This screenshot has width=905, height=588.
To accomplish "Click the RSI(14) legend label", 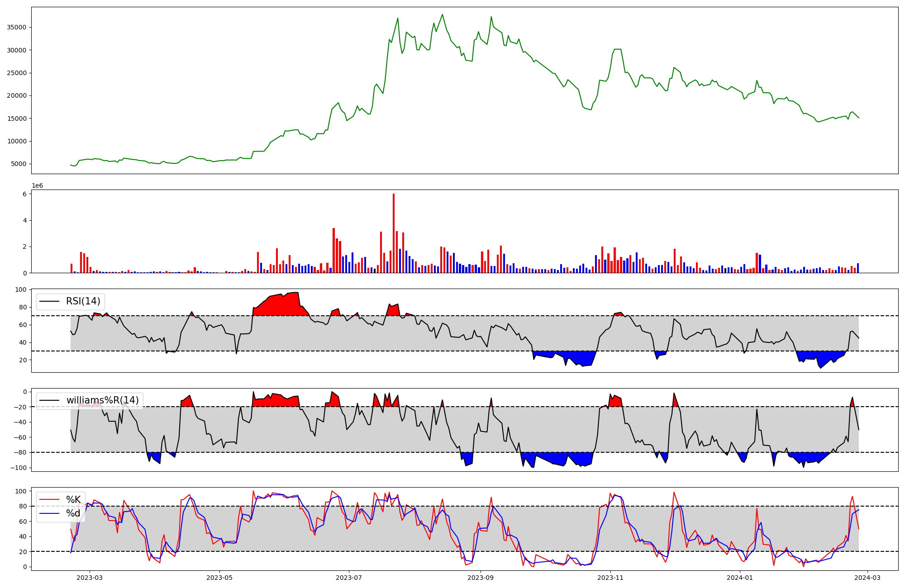I will 83,301.
